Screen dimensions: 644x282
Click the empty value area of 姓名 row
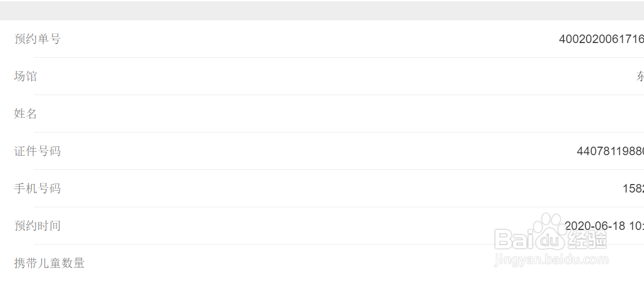396,114
